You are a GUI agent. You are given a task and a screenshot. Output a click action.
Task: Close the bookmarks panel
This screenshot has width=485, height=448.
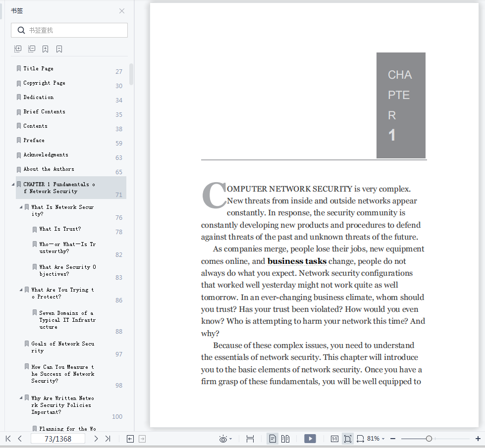coord(122,11)
